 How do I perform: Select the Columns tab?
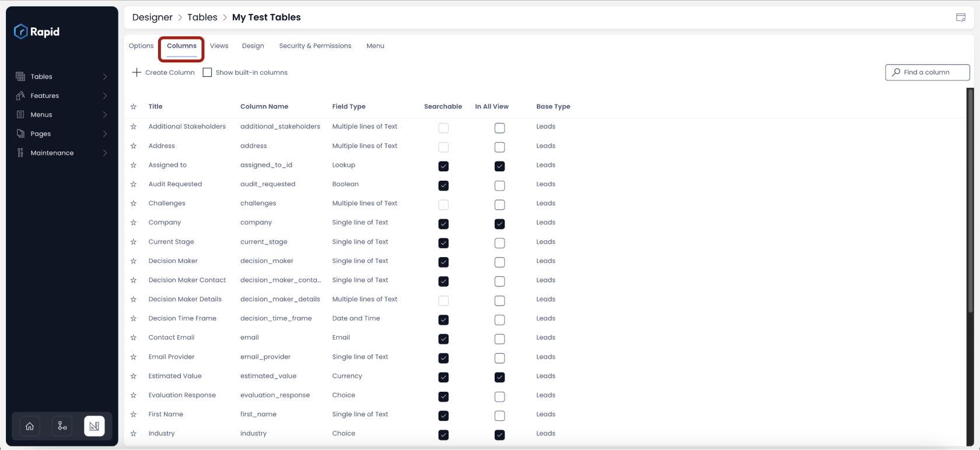181,45
